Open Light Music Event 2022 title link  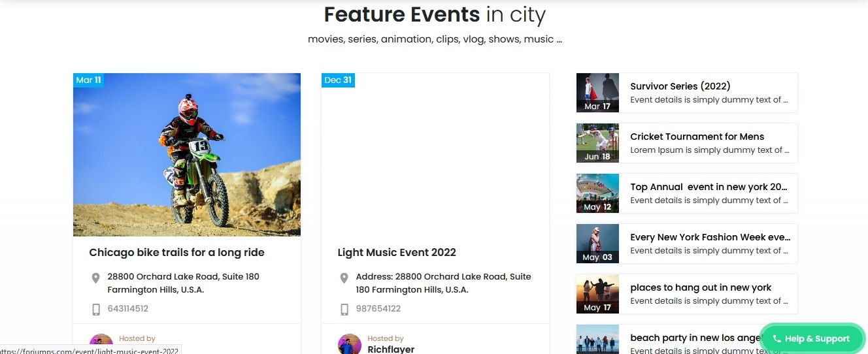[x=397, y=252]
